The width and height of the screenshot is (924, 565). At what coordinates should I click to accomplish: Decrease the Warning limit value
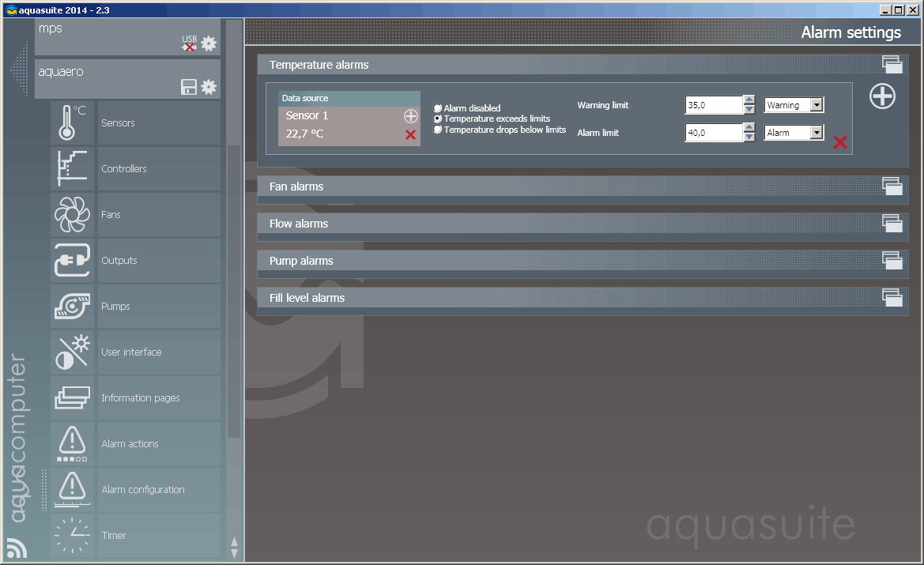pyautogui.click(x=749, y=110)
